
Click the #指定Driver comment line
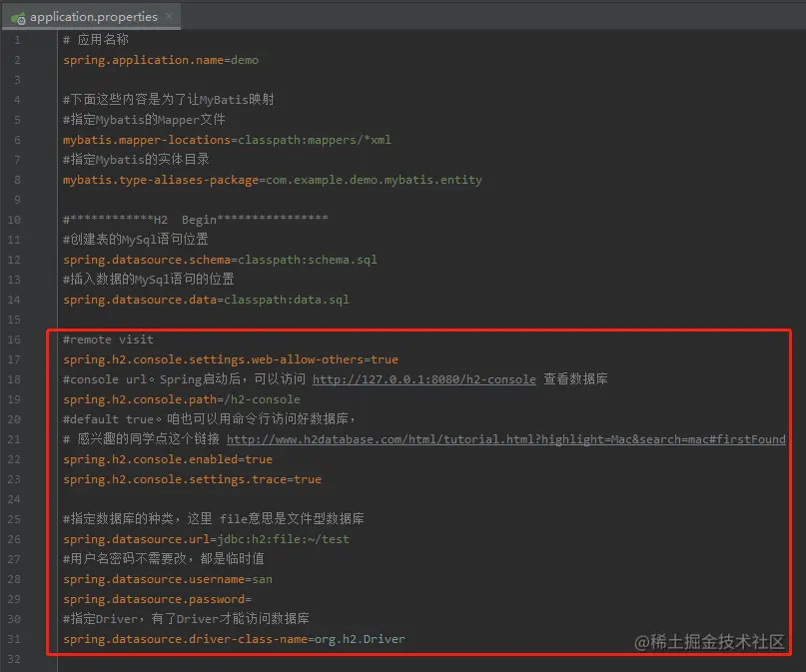[186, 619]
